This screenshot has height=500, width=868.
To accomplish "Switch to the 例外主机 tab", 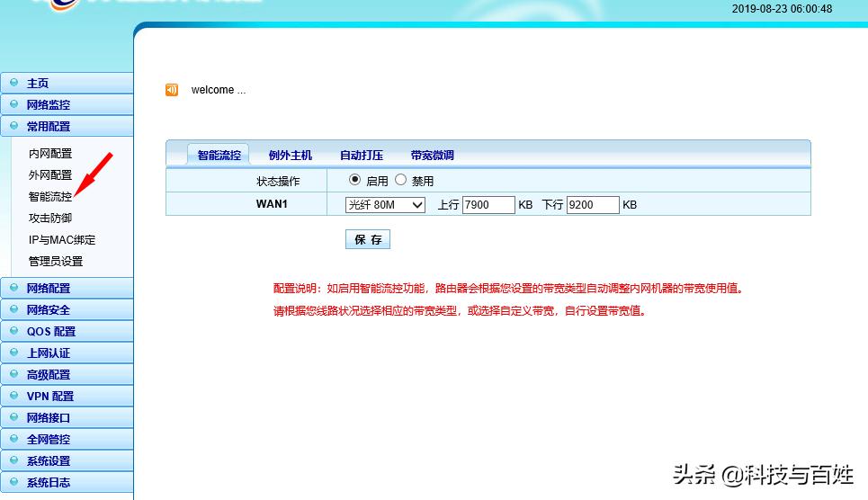I will pos(290,156).
